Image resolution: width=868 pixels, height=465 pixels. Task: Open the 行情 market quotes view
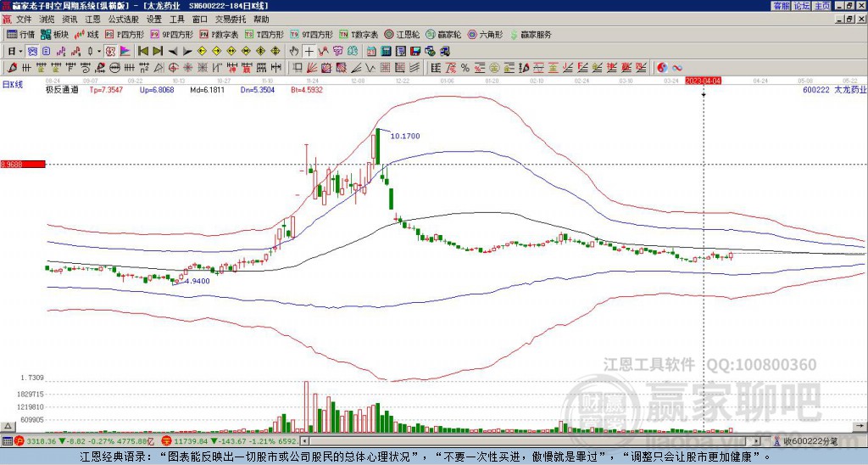pos(21,34)
